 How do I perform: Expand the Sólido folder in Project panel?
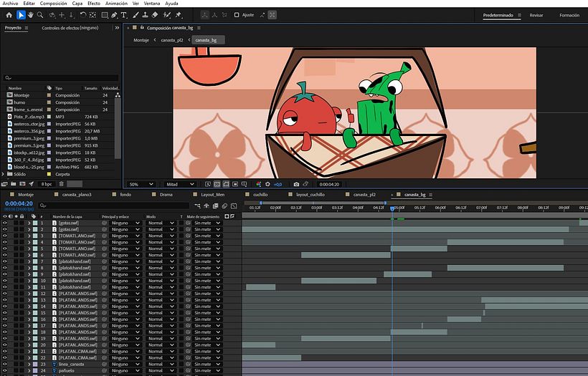click(4, 174)
